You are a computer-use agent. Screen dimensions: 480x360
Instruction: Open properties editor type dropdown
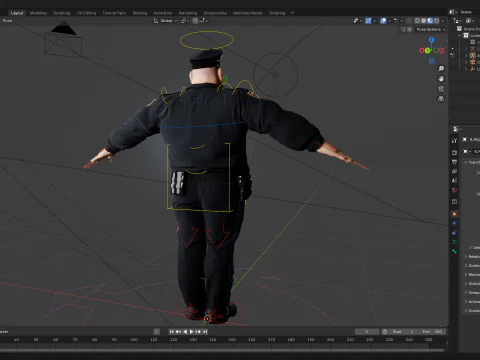[x=457, y=129]
